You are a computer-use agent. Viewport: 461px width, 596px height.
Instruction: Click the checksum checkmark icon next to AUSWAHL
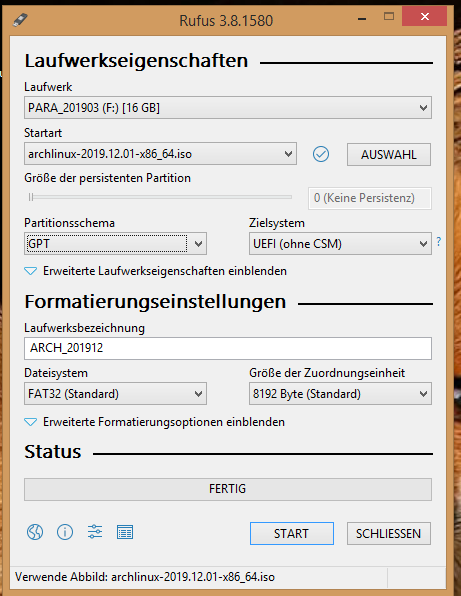point(321,154)
